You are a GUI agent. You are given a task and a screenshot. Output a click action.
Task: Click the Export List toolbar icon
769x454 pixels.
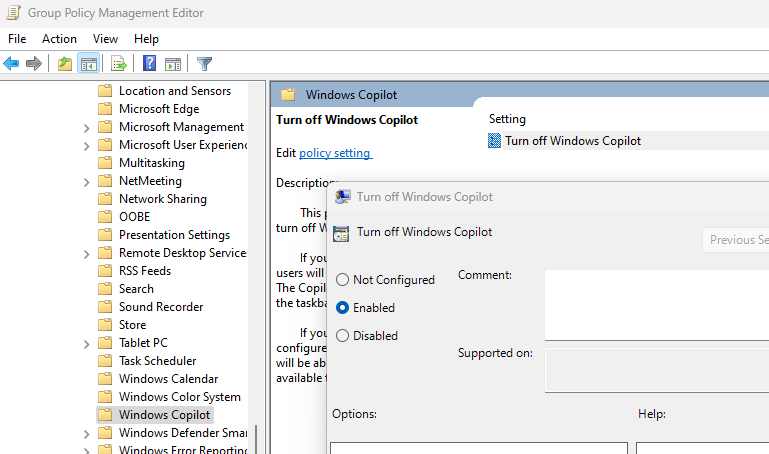119,64
